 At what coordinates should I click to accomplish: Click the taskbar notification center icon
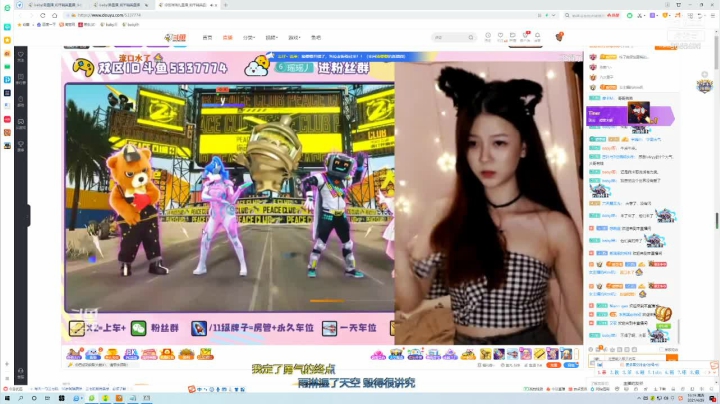pyautogui.click(x=713, y=398)
